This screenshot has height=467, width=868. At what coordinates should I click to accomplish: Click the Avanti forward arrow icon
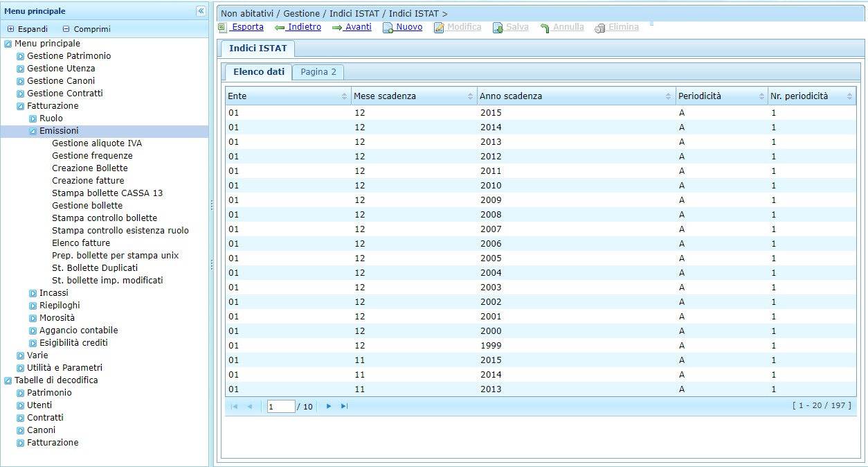337,28
